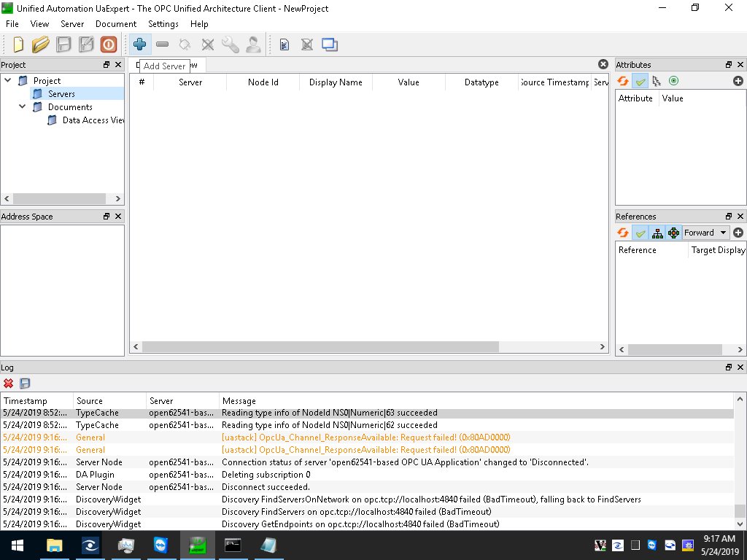Open the command prompt taskbar icon
The height and width of the screenshot is (560, 747).
coord(233,545)
